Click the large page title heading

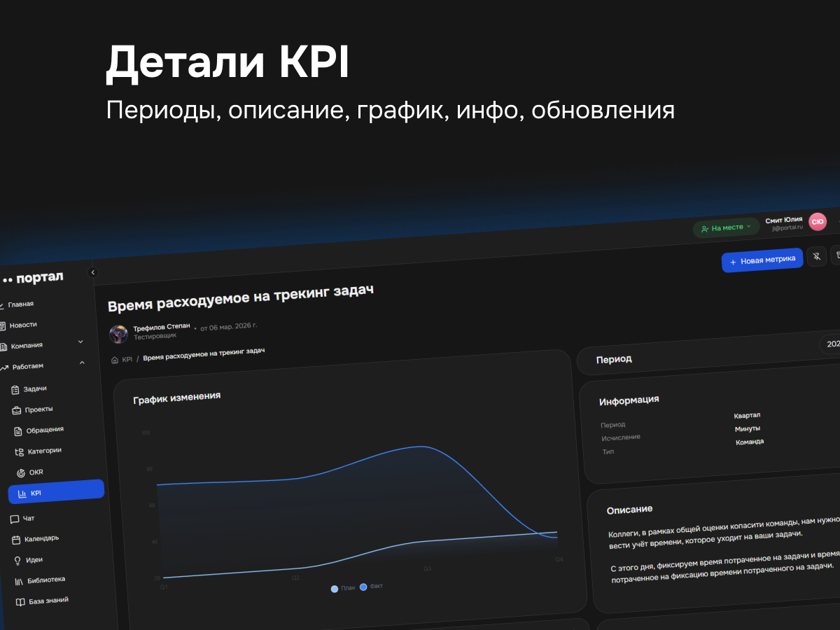(241, 297)
